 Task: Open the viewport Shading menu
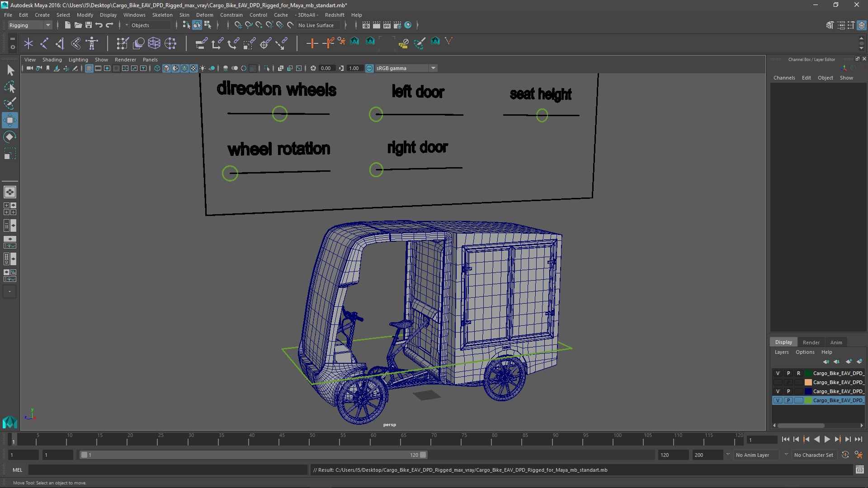pos(52,60)
